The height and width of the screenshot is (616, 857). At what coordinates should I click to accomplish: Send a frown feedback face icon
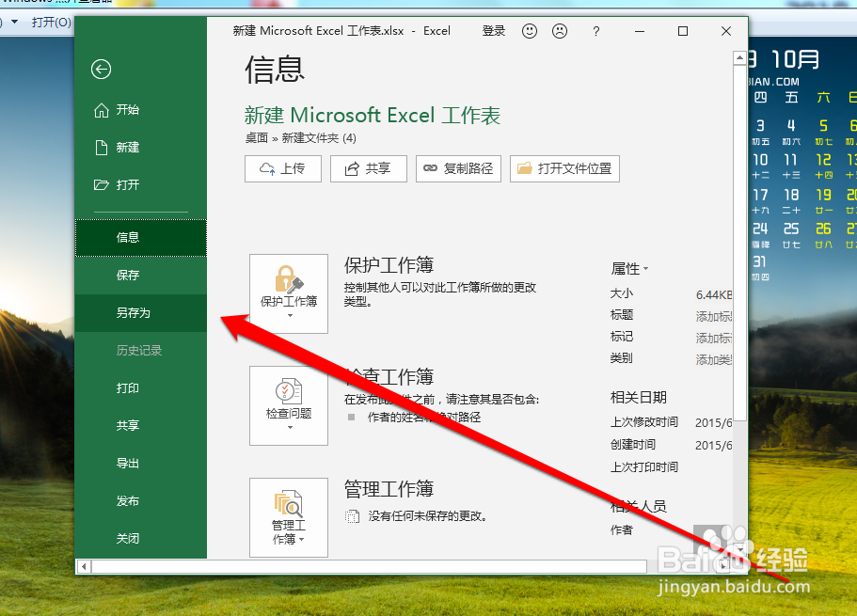point(560,31)
